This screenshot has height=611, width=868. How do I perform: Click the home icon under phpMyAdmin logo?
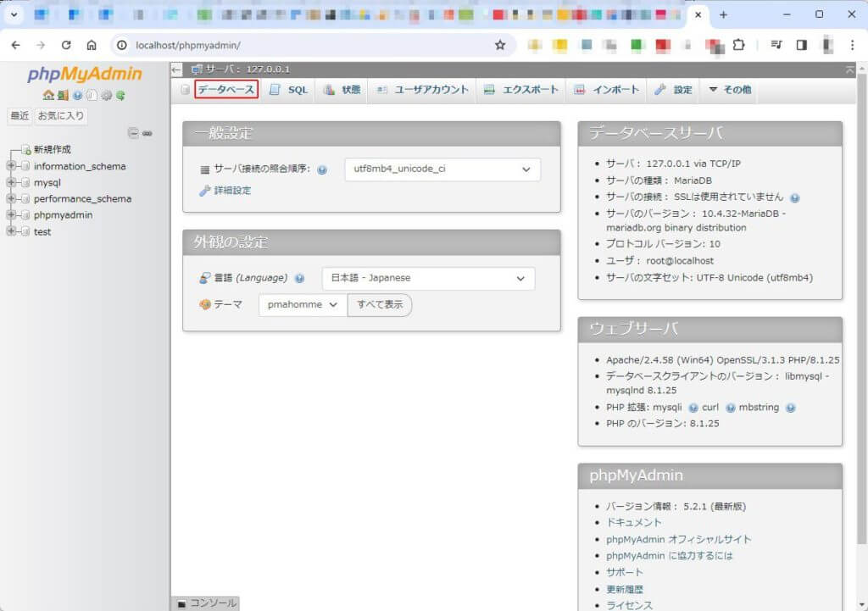click(x=48, y=96)
